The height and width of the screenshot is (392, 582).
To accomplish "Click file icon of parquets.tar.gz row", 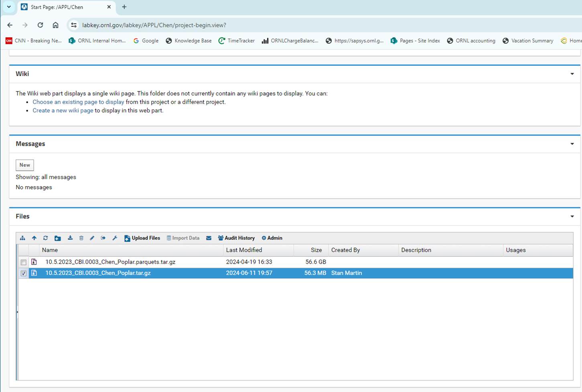I will (x=34, y=262).
